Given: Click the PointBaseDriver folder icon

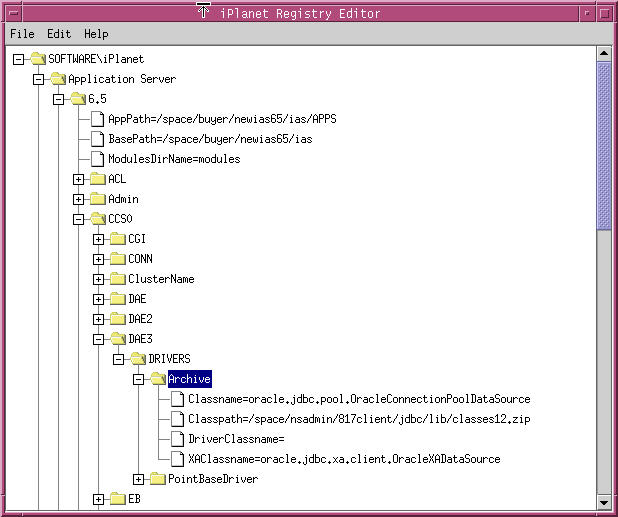Looking at the screenshot, I should pos(158,479).
